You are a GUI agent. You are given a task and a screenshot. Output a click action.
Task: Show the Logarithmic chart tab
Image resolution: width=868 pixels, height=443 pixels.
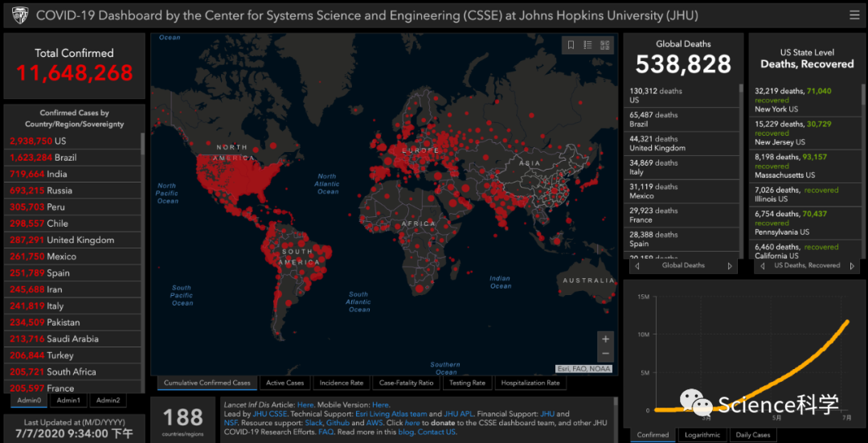pos(702,435)
